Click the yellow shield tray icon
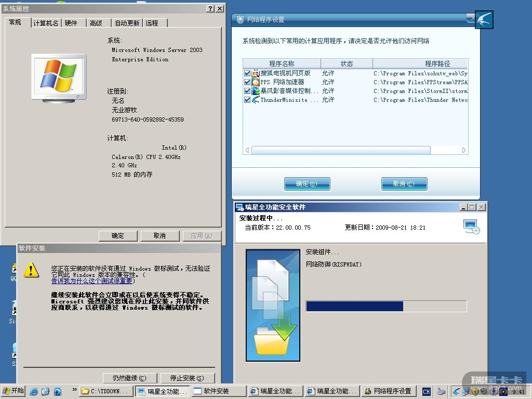532x399 pixels. (475, 392)
